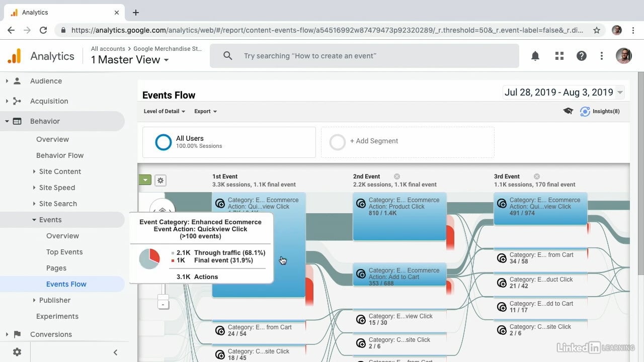Remove the 2nd Event column
The height and width of the screenshot is (362, 644).
(397, 176)
